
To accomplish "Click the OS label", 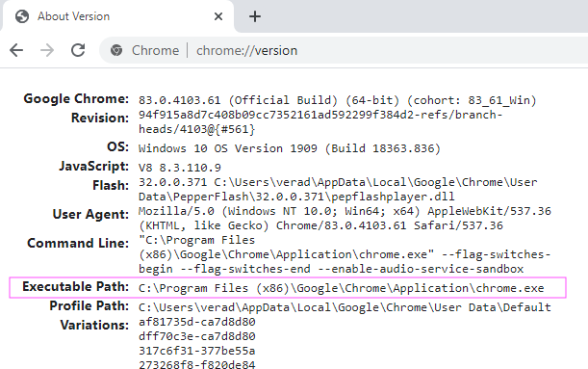I will point(117,146).
